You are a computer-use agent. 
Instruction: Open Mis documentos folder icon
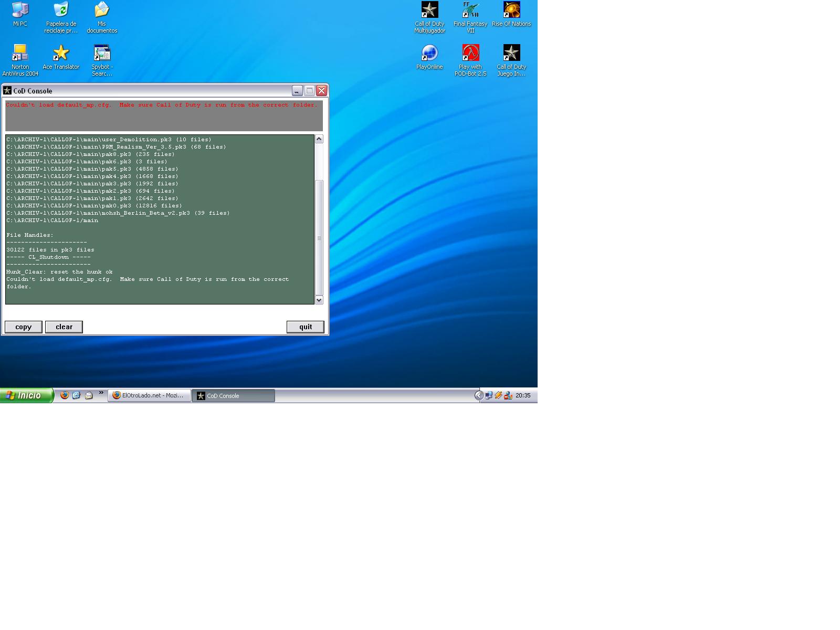tap(102, 17)
